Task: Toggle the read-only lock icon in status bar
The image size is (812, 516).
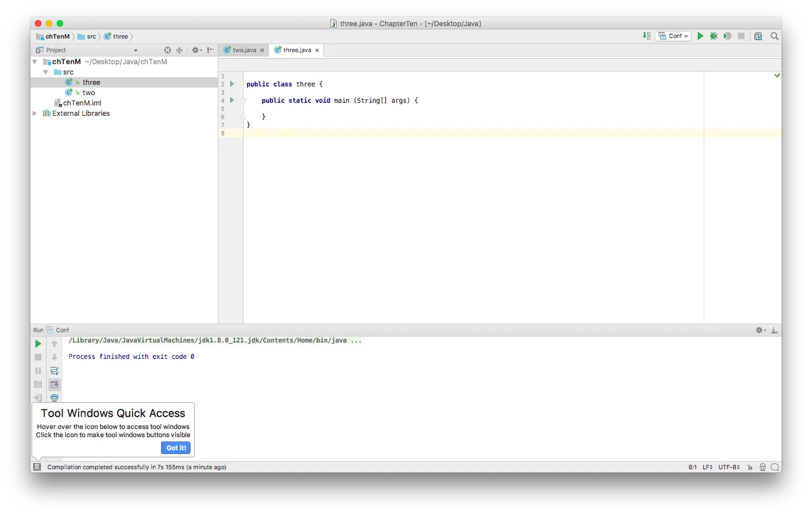Action: pyautogui.click(x=750, y=467)
